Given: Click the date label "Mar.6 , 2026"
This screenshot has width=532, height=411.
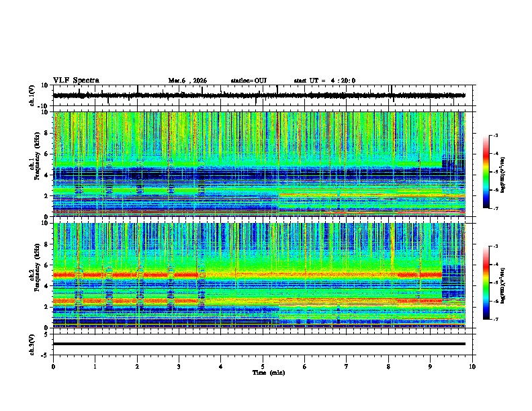Looking at the screenshot, I should tap(187, 81).
